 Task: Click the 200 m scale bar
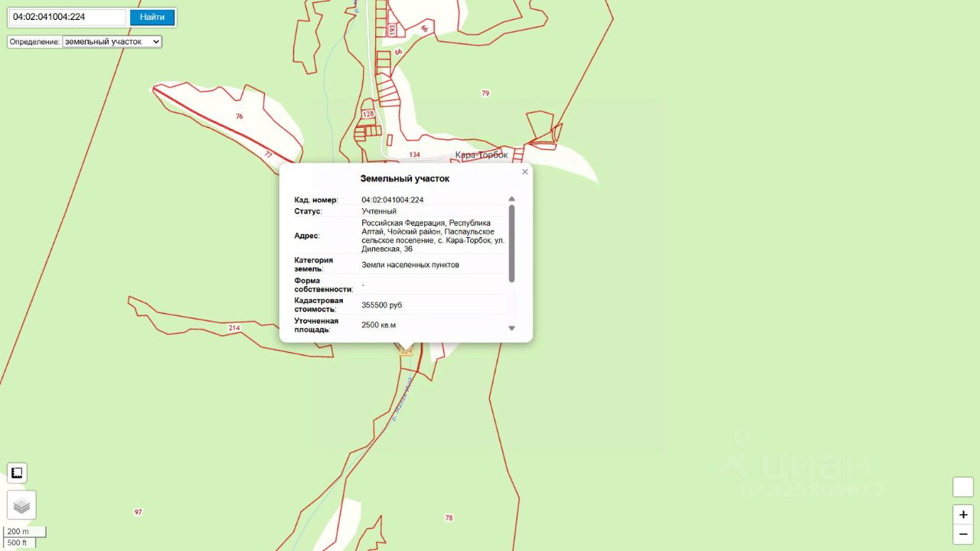[x=25, y=531]
